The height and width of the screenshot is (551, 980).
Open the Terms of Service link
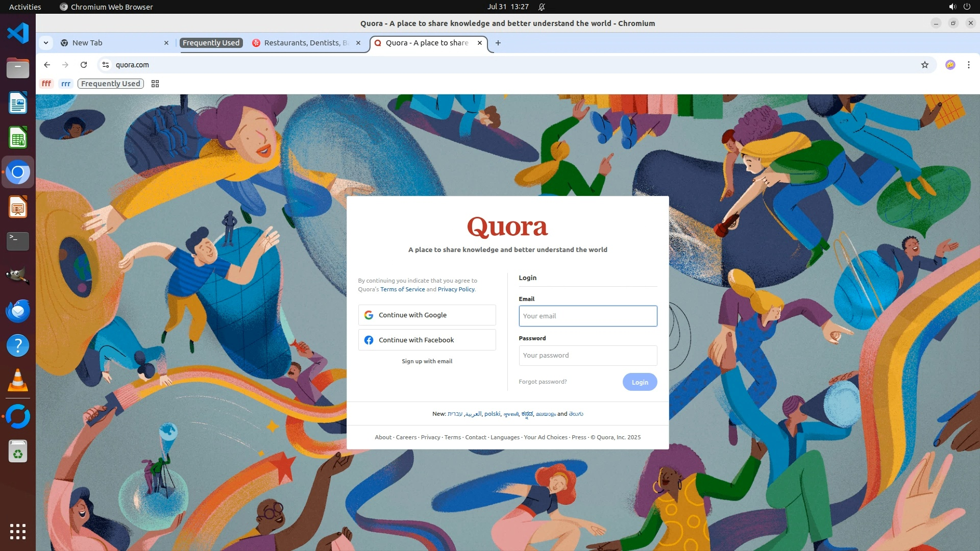[x=402, y=289]
